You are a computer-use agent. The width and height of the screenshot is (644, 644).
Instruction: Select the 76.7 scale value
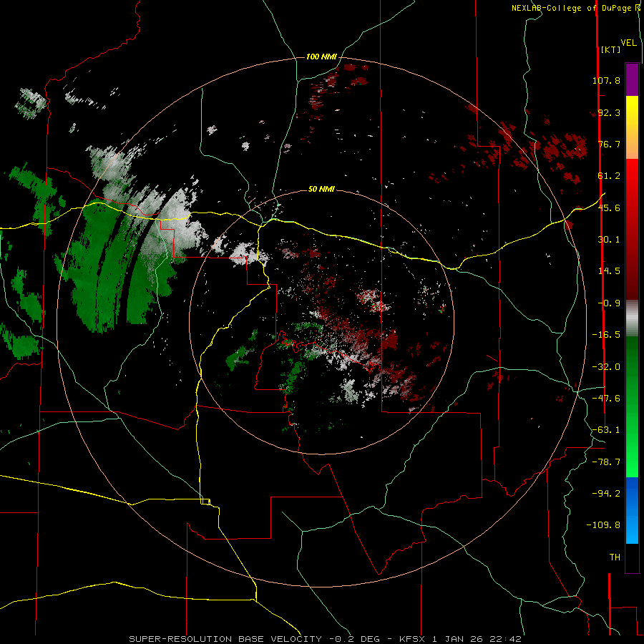click(x=609, y=144)
